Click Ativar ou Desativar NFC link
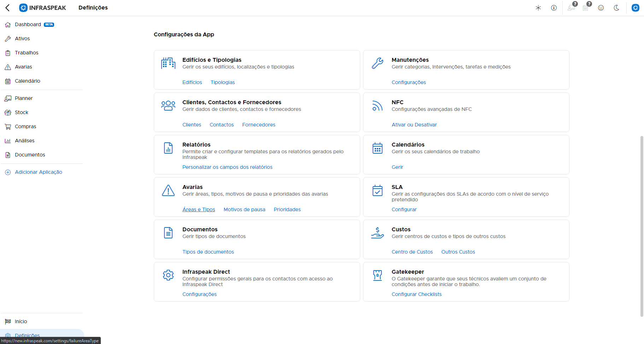 click(x=414, y=125)
